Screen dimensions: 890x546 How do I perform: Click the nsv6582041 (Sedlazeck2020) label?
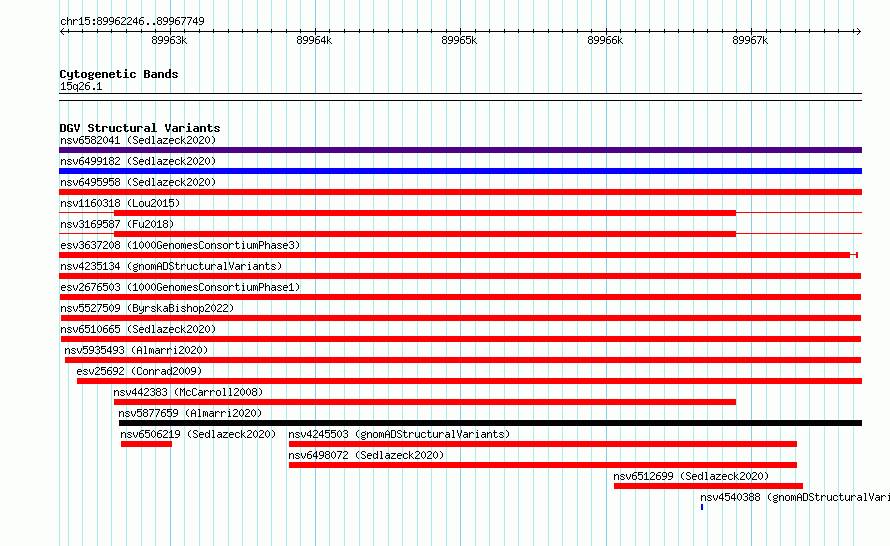138,140
